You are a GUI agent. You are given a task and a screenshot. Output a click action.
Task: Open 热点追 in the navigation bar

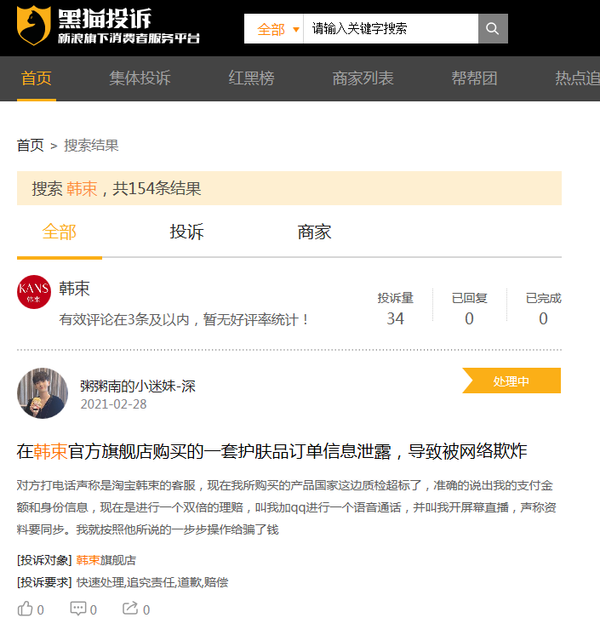tap(577, 78)
